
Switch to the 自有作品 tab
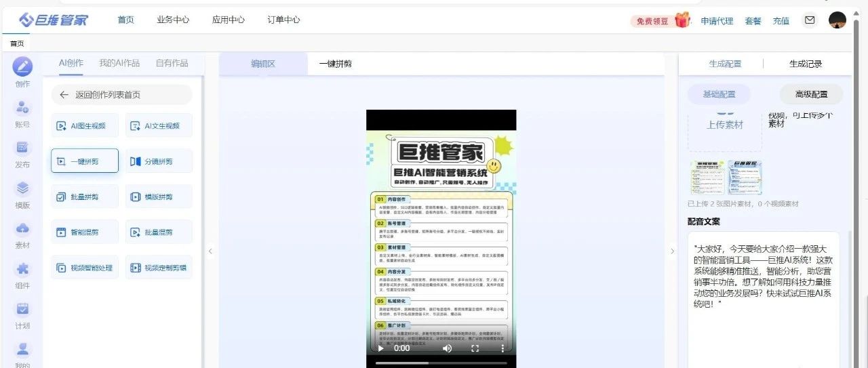[x=172, y=63]
